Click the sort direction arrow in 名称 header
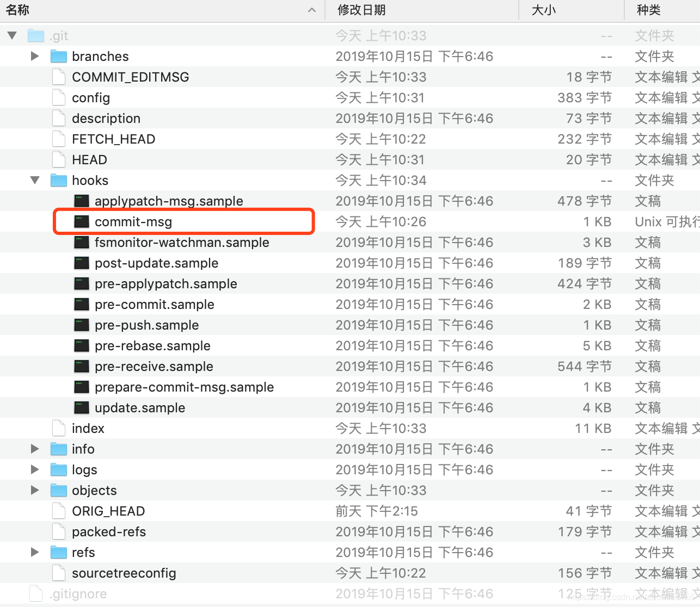700x607 pixels. click(x=312, y=10)
